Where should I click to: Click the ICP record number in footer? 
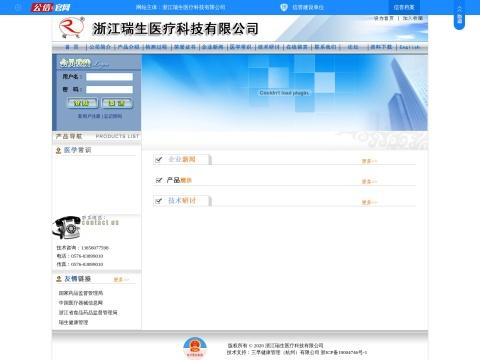point(344,352)
